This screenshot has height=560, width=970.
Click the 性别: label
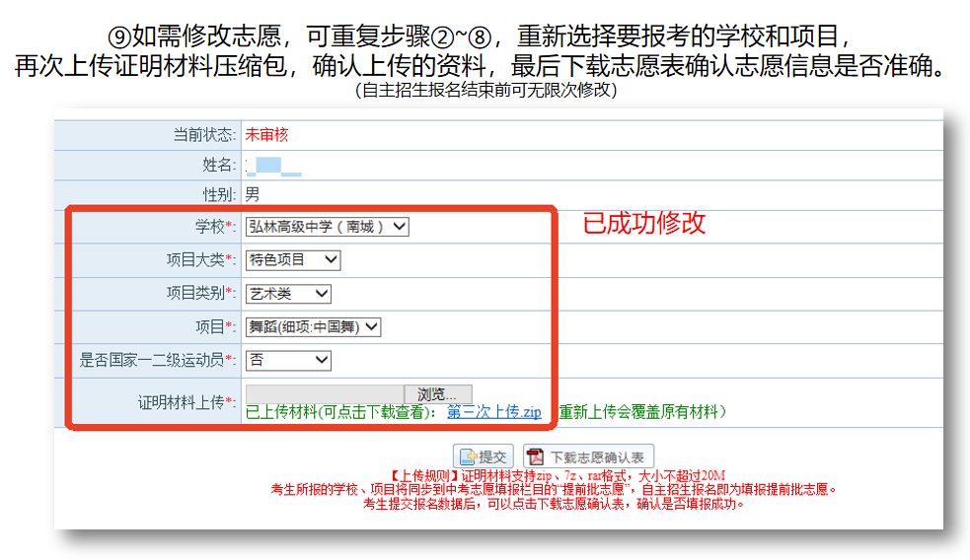point(219,195)
